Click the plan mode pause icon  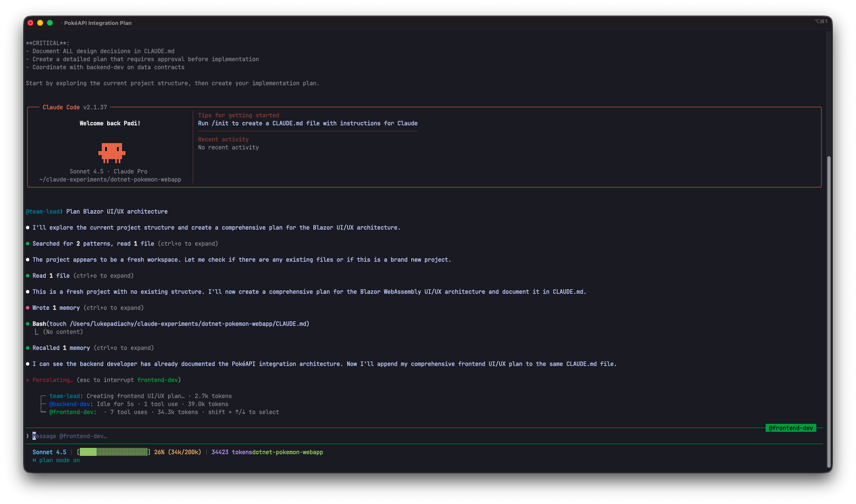(34, 460)
